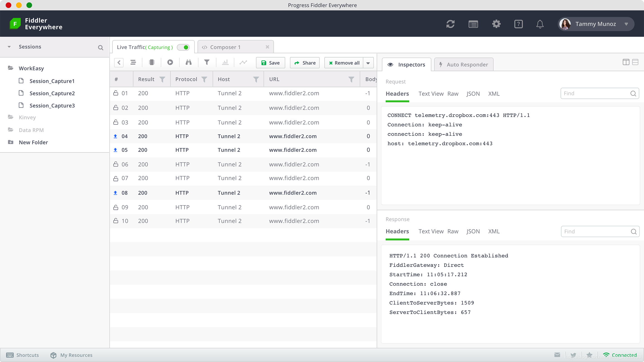Image resolution: width=644 pixels, height=362 pixels.
Task: Click the decode/transform icon in toolbar
Action: (152, 62)
